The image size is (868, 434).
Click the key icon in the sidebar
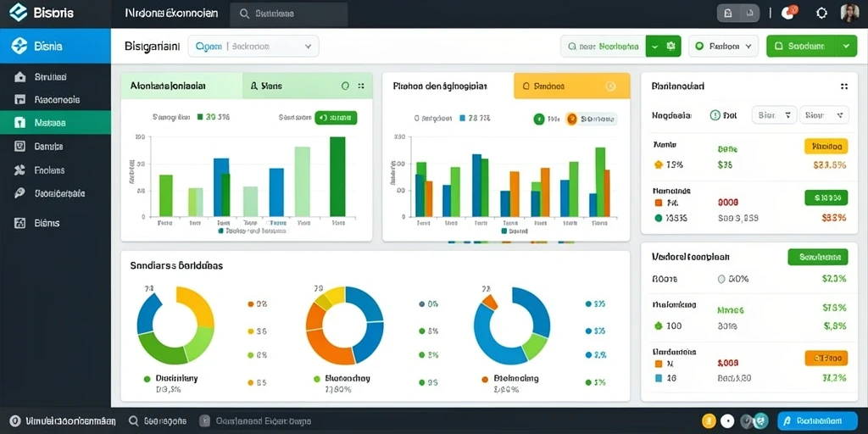[20, 193]
